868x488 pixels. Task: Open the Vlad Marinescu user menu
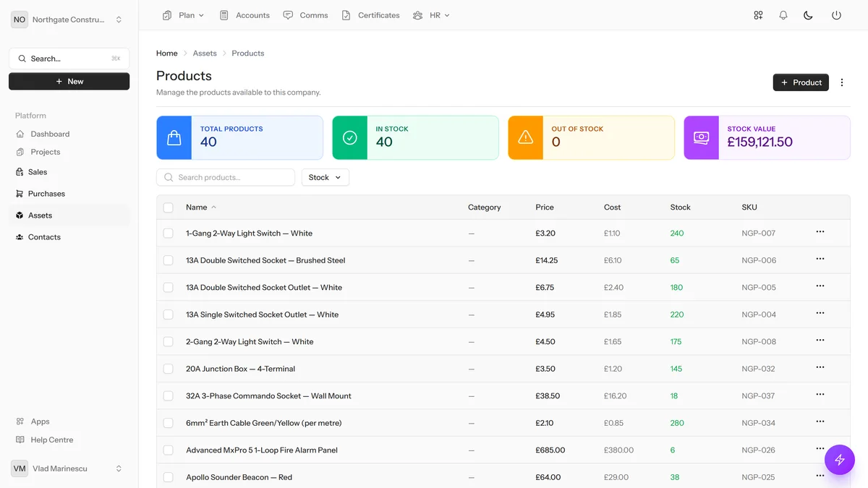coord(69,468)
